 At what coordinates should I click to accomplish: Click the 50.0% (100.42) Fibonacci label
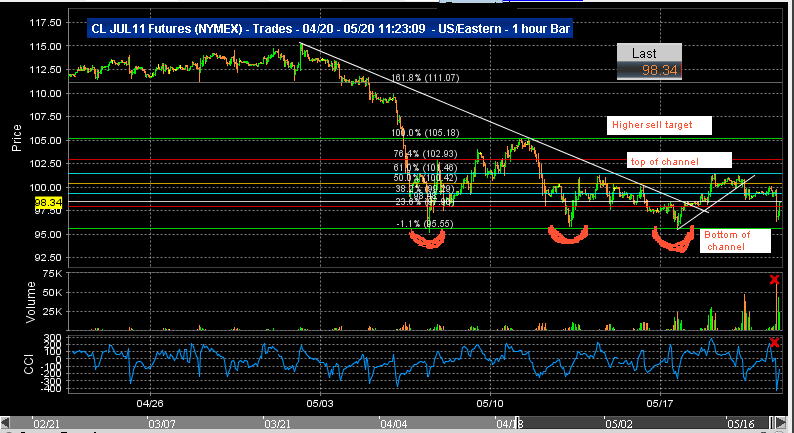[425, 178]
